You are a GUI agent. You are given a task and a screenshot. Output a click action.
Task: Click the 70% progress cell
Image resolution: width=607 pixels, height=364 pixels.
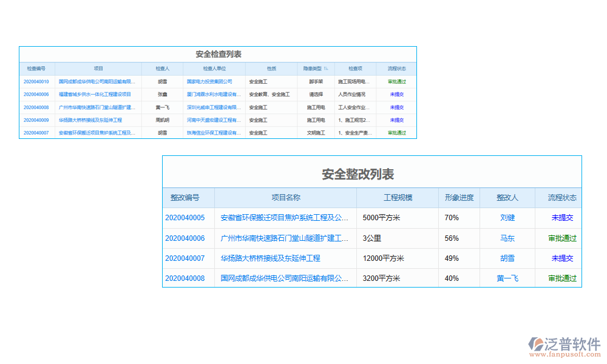tap(452, 218)
